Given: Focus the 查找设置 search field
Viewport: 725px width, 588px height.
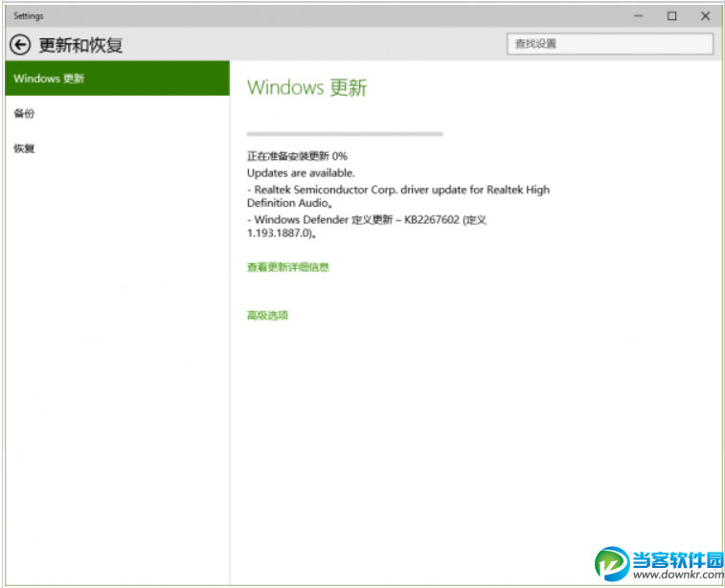Looking at the screenshot, I should click(x=610, y=44).
